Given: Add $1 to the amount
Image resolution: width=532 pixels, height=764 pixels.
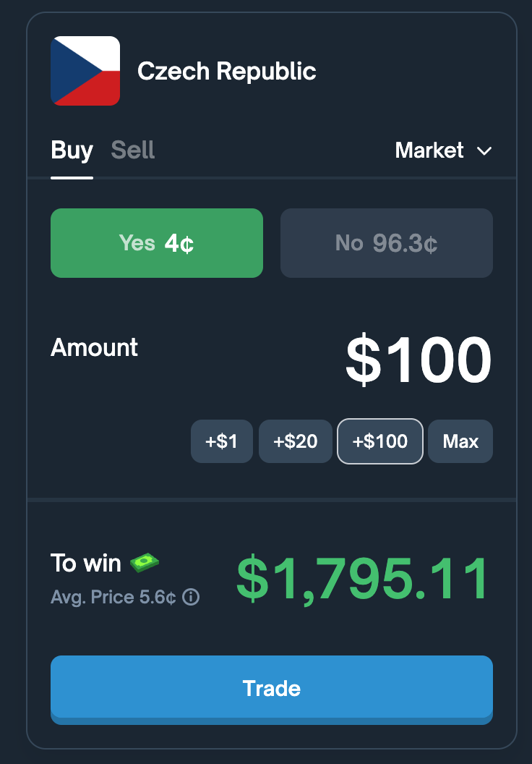Looking at the screenshot, I should click(x=222, y=441).
